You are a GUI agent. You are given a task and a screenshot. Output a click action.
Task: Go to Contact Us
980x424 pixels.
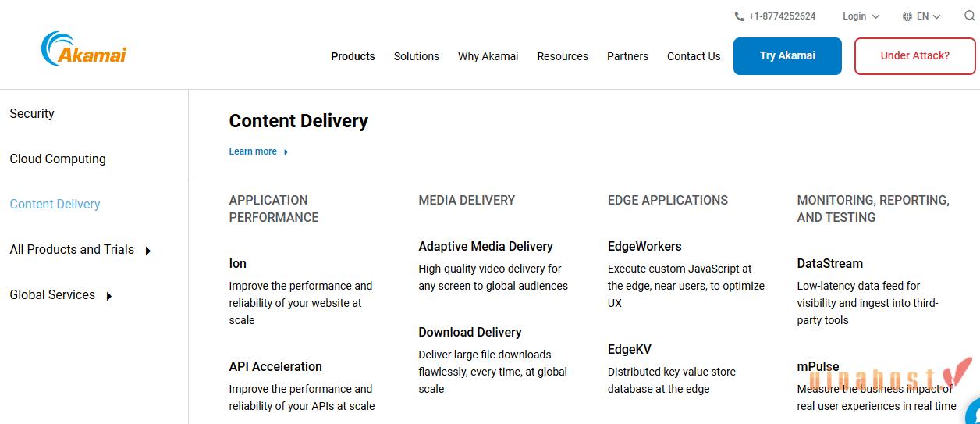pos(694,56)
